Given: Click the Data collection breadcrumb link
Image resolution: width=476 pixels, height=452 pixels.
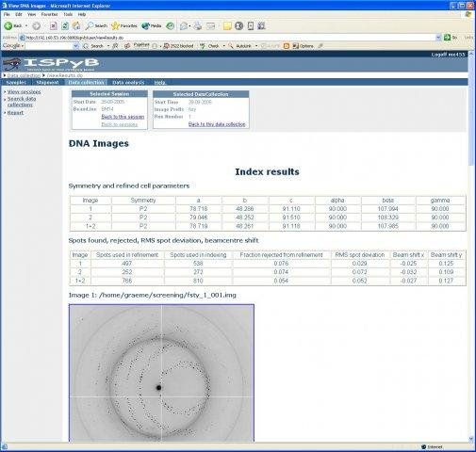Looking at the screenshot, I should pos(24,75).
